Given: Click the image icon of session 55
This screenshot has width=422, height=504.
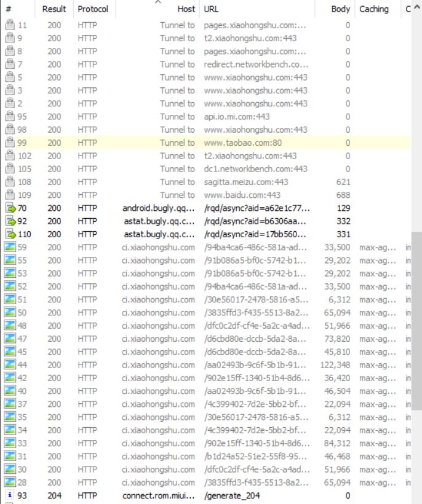Looking at the screenshot, I should (10, 260).
